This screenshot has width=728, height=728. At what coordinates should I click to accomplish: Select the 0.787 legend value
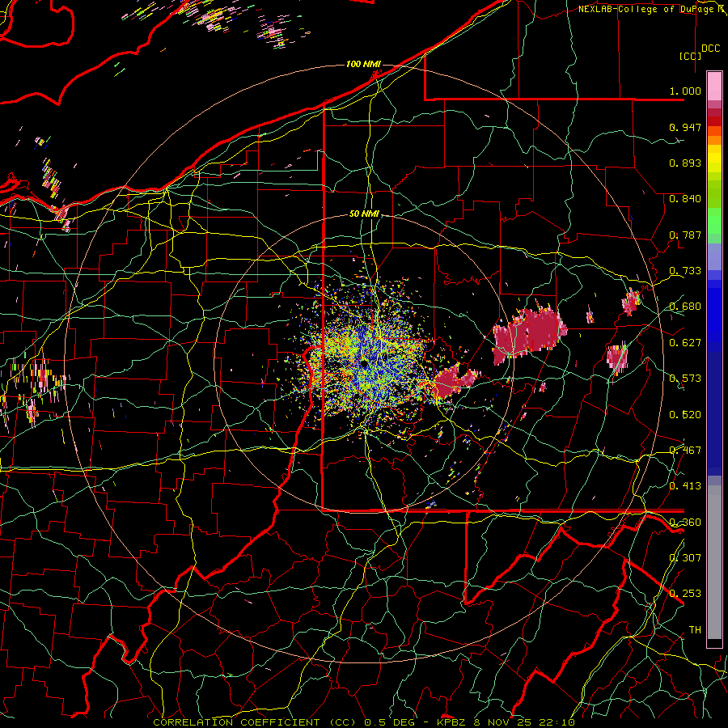point(685,235)
